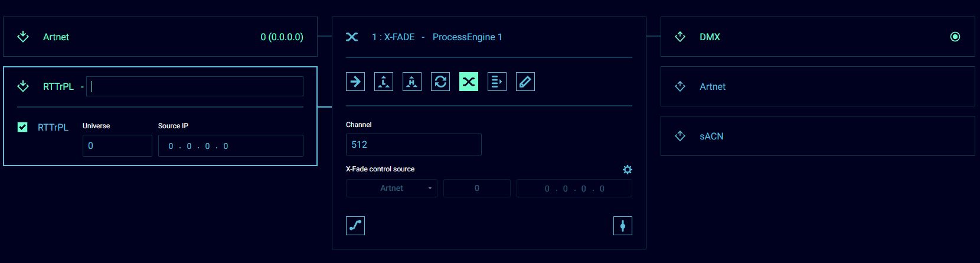Select the LTP merge mode icon

[384, 82]
